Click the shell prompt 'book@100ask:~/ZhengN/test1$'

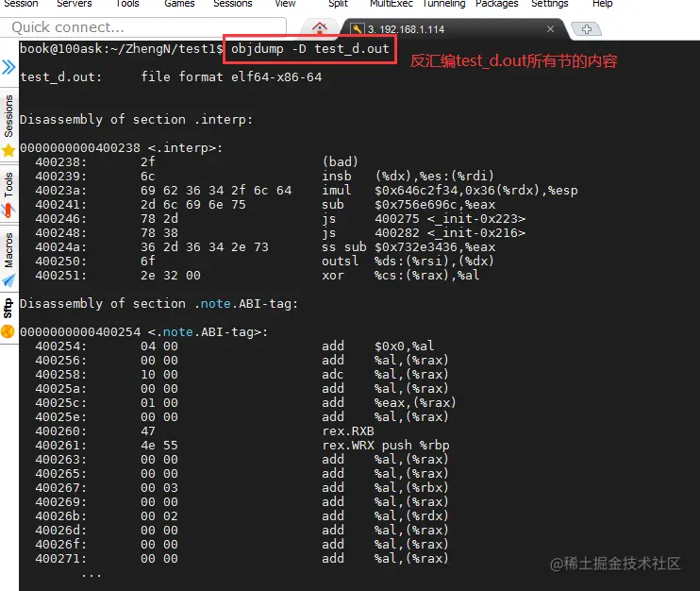pos(121,48)
